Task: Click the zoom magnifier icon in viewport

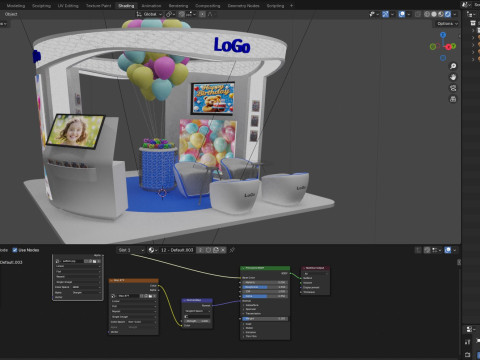Action: click(x=453, y=66)
